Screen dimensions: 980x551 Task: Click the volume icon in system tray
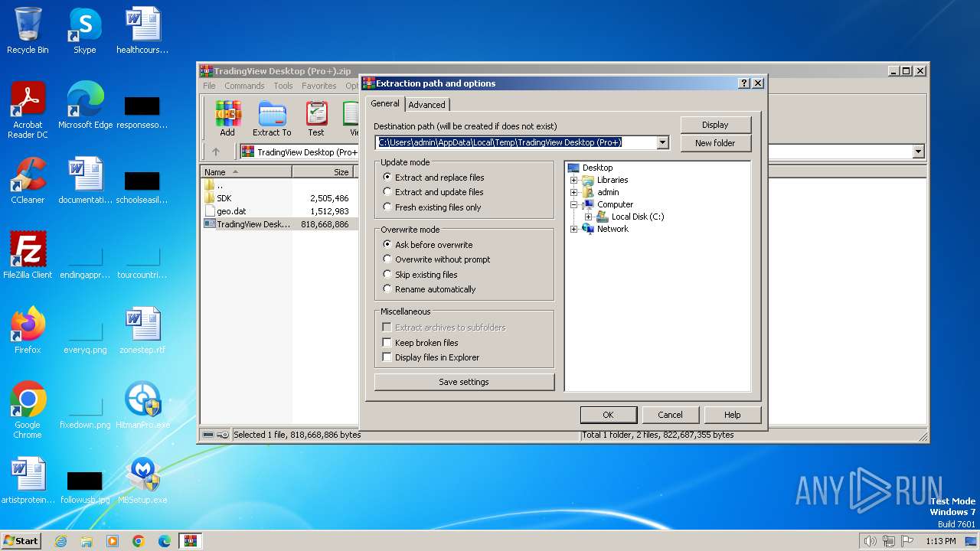pyautogui.click(x=870, y=541)
